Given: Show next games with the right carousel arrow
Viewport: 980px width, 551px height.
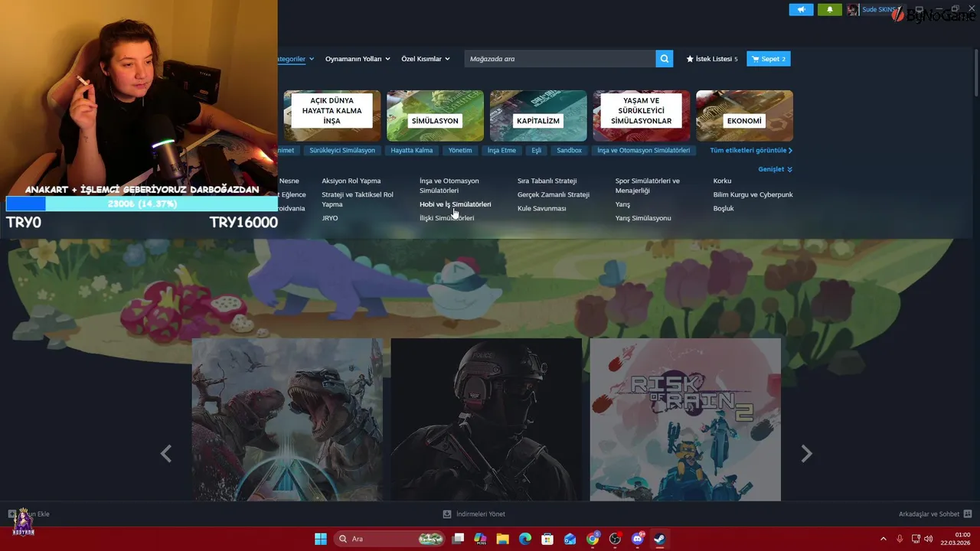Looking at the screenshot, I should click(806, 454).
